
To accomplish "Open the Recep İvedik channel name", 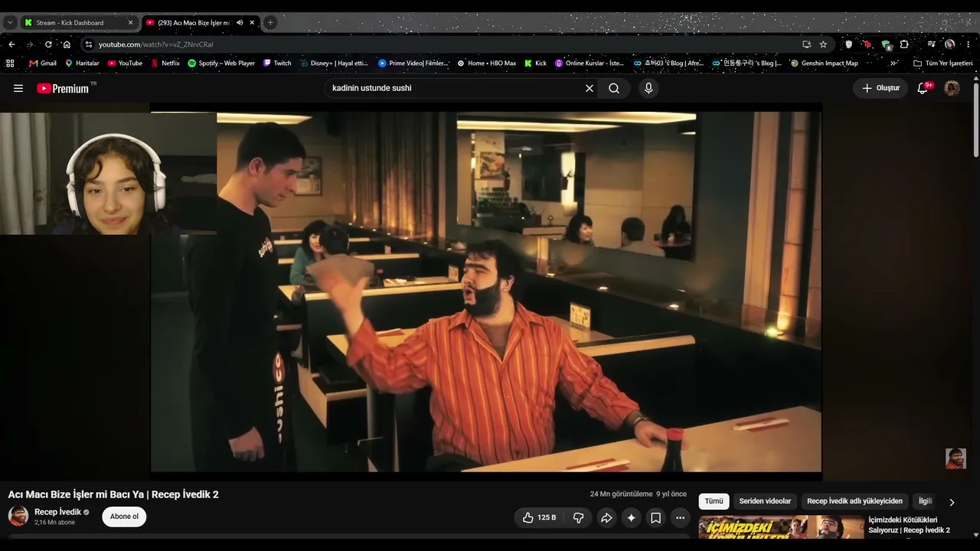I will pos(57,512).
